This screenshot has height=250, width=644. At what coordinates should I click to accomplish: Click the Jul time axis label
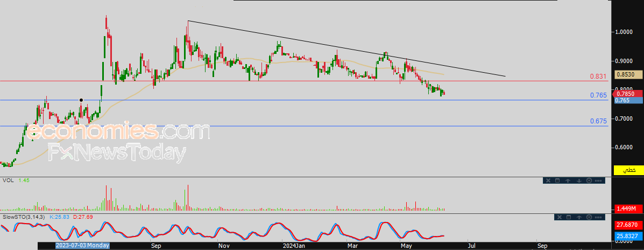coord(471,246)
